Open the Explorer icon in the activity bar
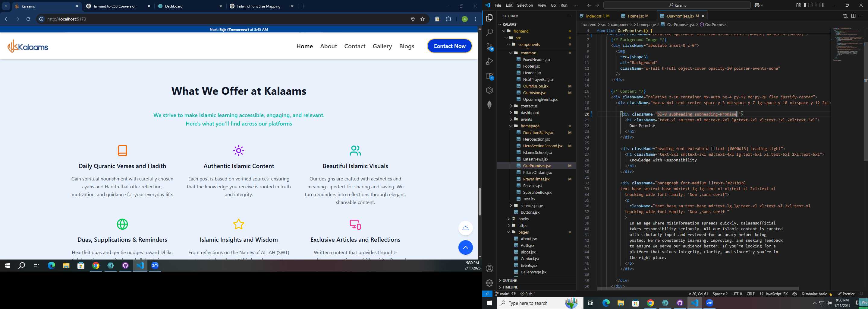The width and height of the screenshot is (868, 309). [x=489, y=18]
